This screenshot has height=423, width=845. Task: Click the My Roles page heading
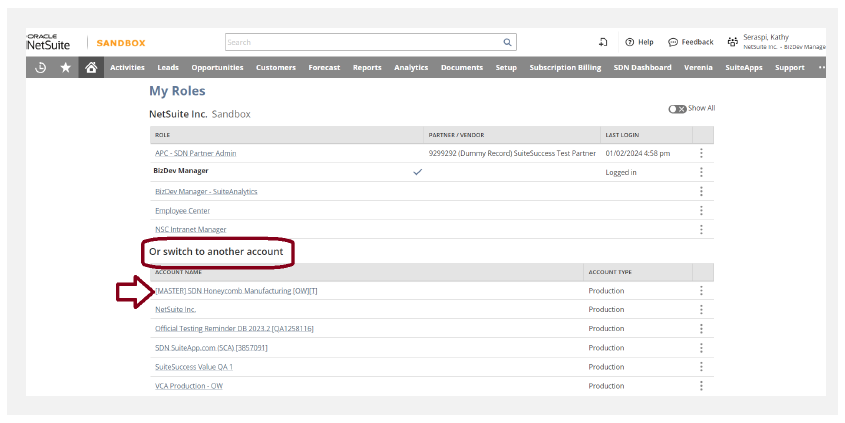coord(177,91)
